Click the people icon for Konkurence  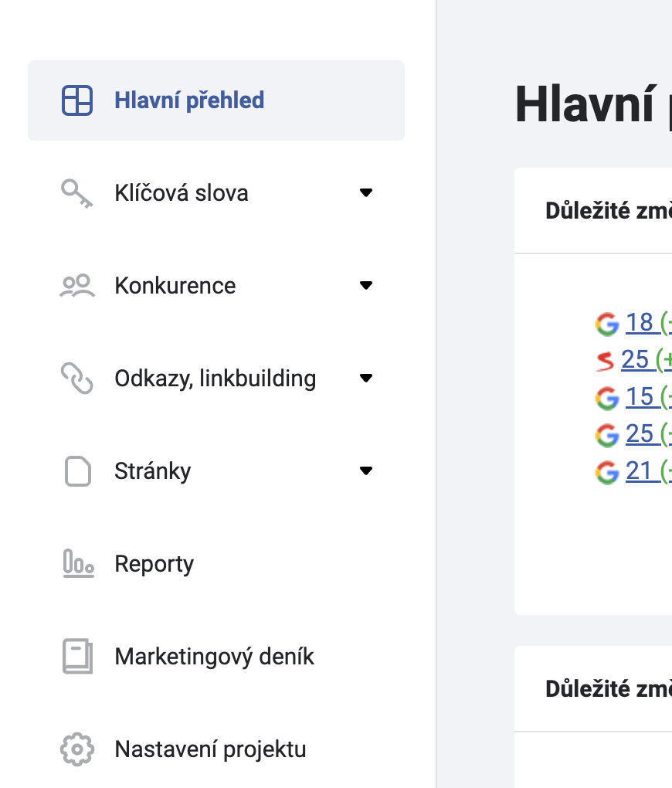[x=77, y=286]
